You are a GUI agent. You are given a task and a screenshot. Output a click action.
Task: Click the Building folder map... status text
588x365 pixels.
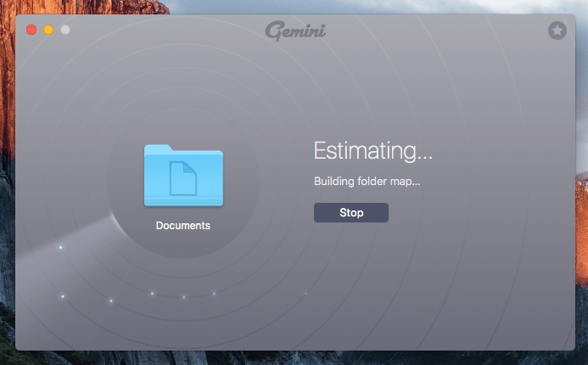[367, 182]
